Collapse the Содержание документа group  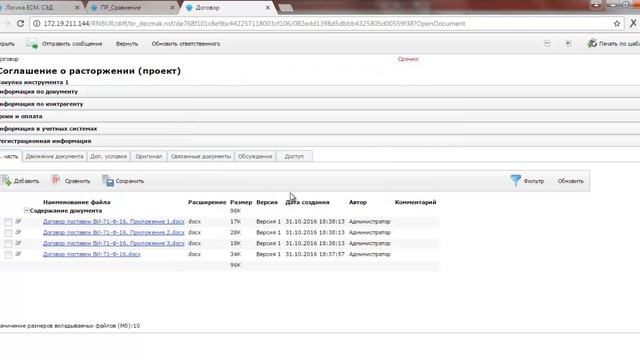tap(27, 211)
